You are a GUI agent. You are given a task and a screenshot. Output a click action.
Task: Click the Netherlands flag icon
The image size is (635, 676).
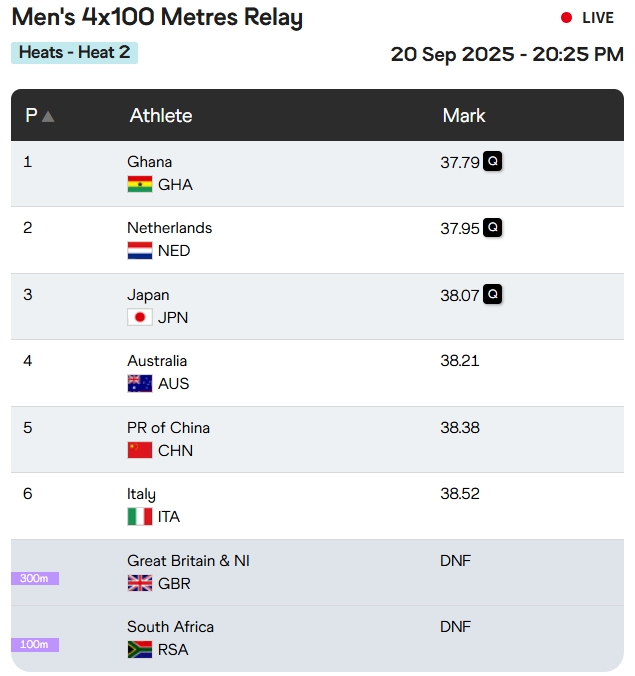139,251
